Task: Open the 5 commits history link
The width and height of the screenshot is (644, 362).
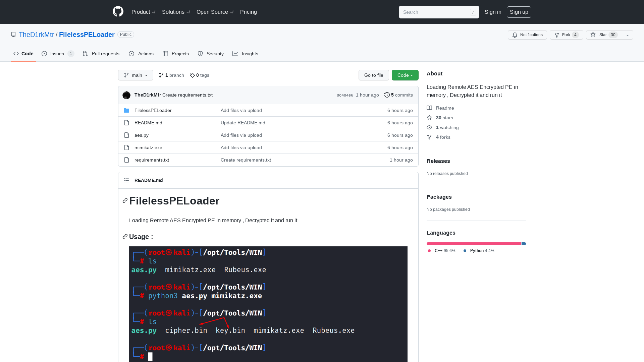Action: point(398,95)
